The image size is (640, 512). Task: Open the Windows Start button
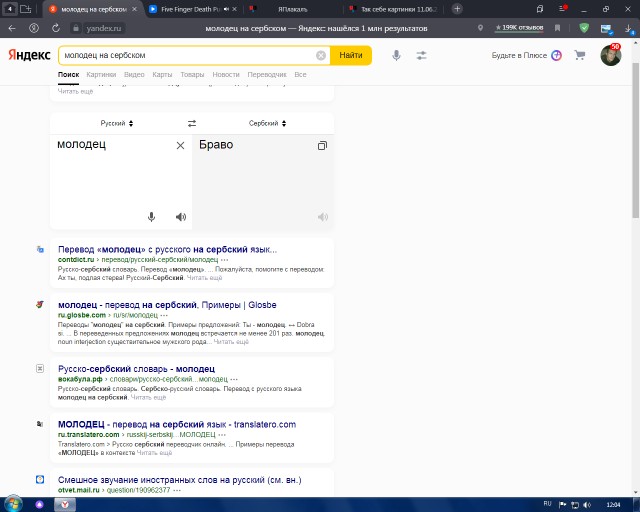[13, 504]
